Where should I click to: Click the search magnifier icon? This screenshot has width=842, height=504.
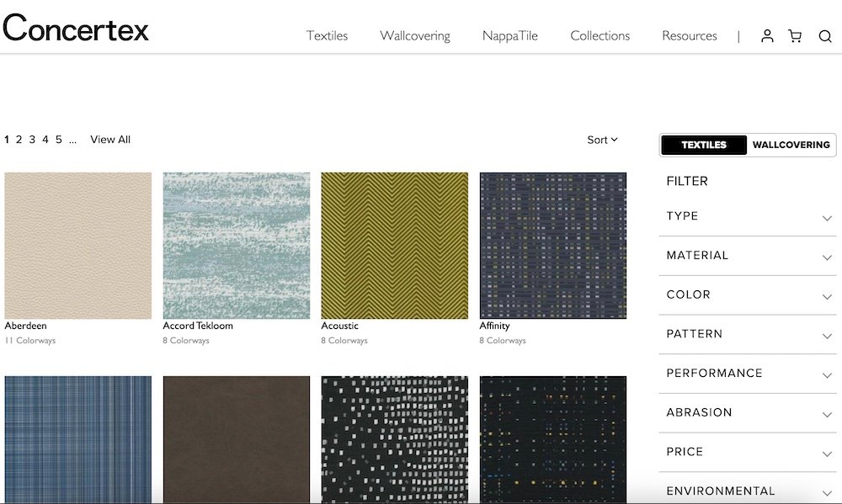pyautogui.click(x=825, y=36)
